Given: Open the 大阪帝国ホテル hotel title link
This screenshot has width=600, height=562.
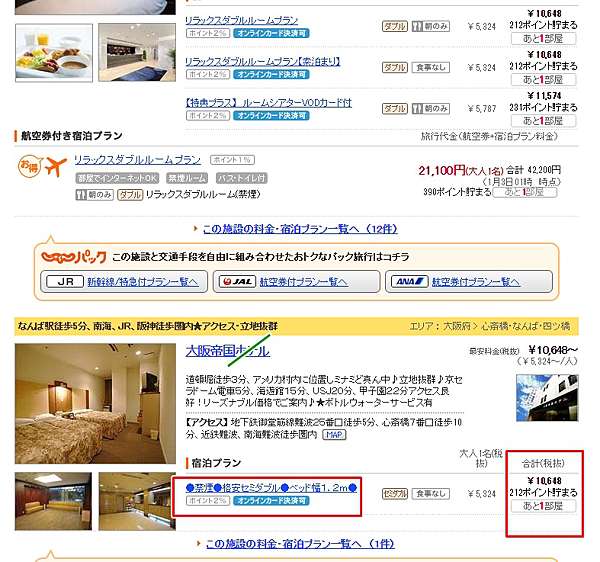Looking at the screenshot, I should (228, 351).
